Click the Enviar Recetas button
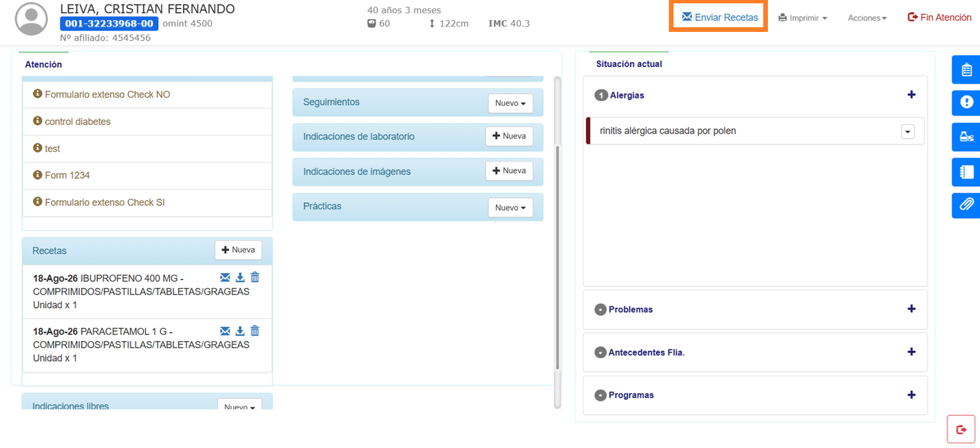The width and height of the screenshot is (980, 448). coord(719,17)
